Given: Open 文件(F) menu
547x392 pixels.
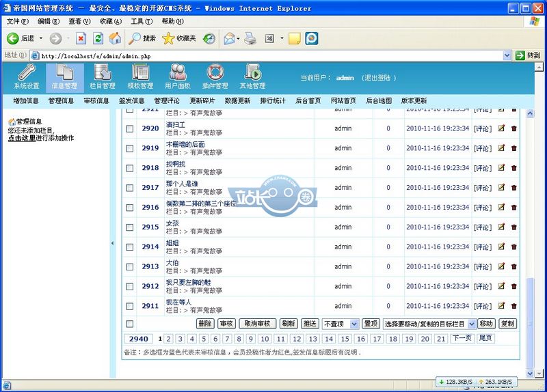Looking at the screenshot, I should [18, 21].
